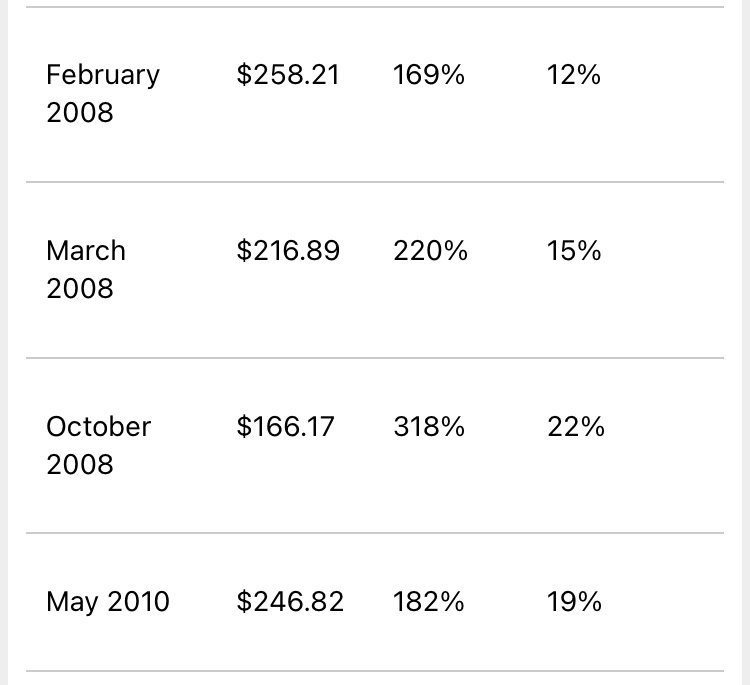Select the May 2010 date cell

click(108, 602)
